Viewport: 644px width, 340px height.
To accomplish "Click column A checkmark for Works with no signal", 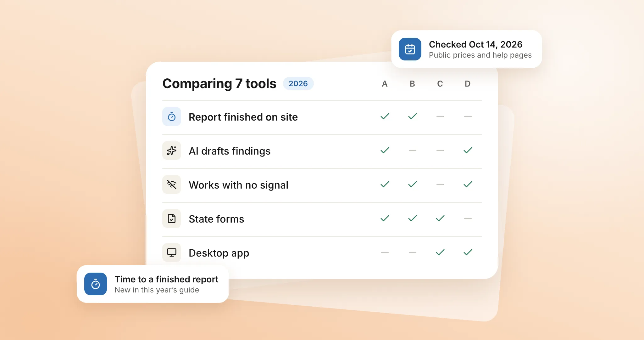I will tap(385, 184).
